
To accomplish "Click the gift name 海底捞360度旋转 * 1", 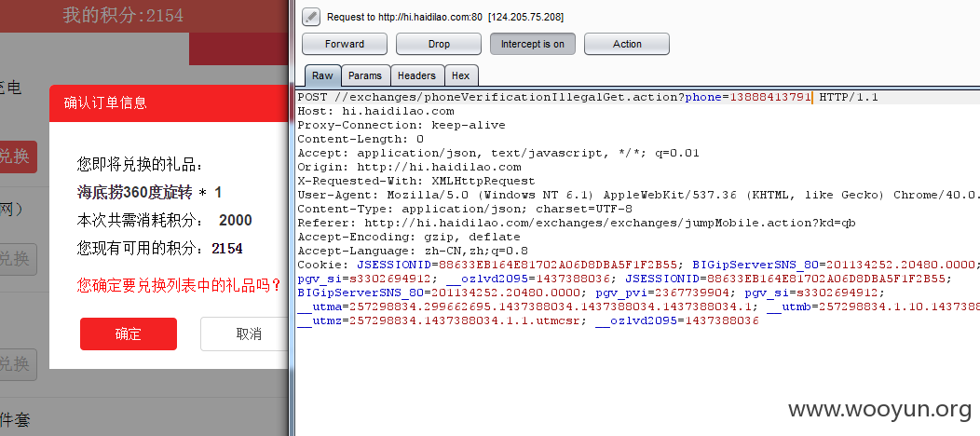I will pyautogui.click(x=149, y=192).
